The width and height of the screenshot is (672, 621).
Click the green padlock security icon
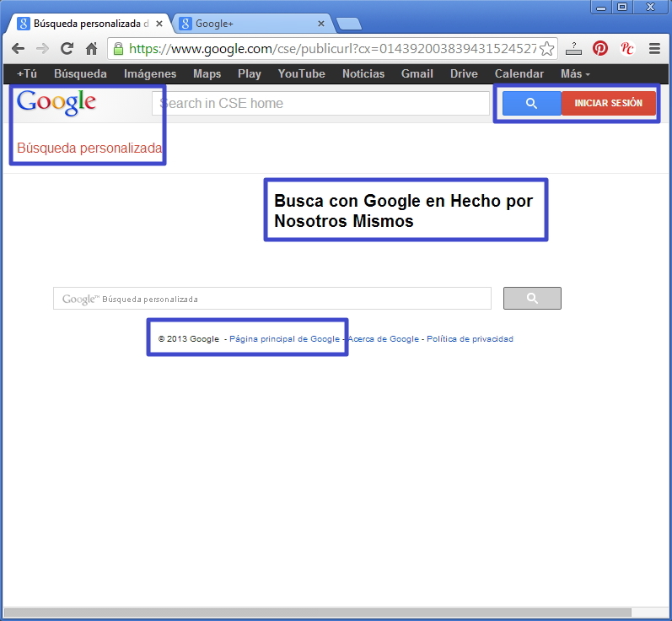(118, 48)
